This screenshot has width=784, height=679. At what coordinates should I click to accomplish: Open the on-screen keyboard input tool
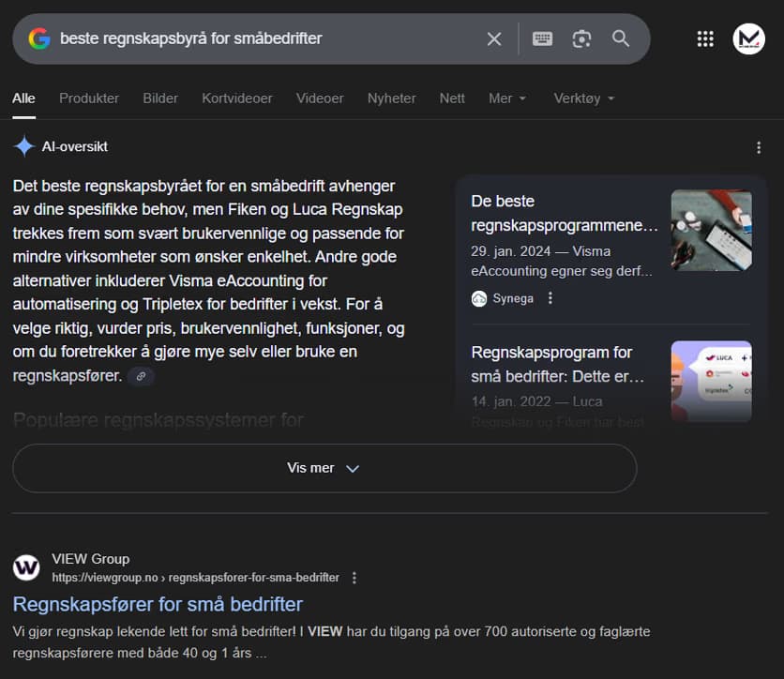click(x=542, y=38)
